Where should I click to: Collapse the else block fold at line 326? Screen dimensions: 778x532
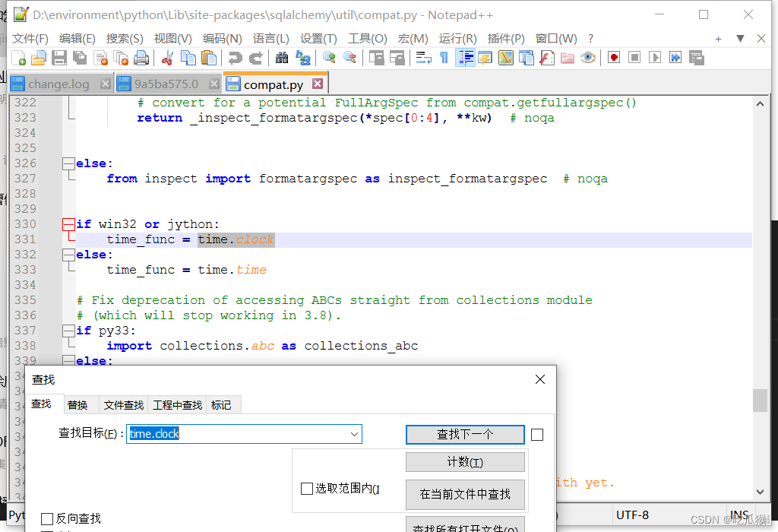click(67, 163)
